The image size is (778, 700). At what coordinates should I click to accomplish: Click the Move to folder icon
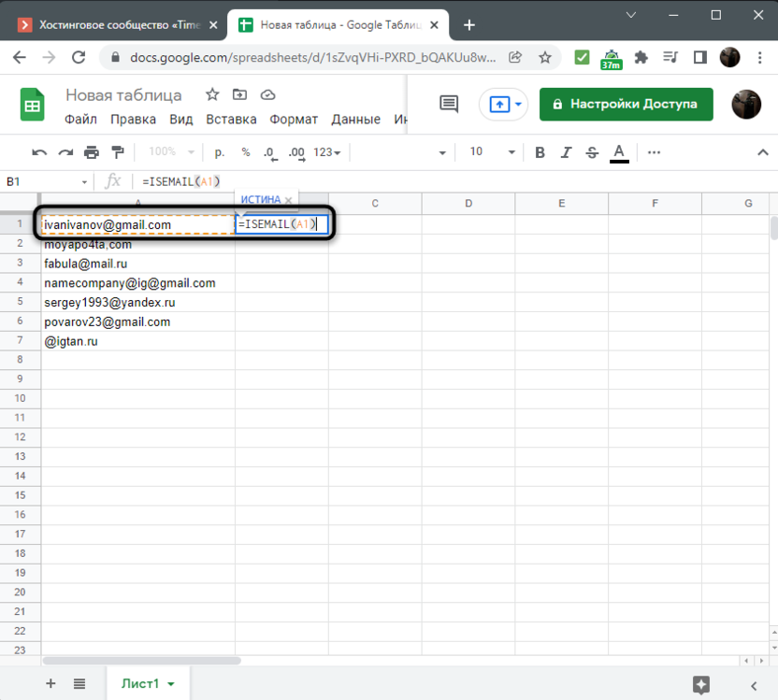coord(240,95)
